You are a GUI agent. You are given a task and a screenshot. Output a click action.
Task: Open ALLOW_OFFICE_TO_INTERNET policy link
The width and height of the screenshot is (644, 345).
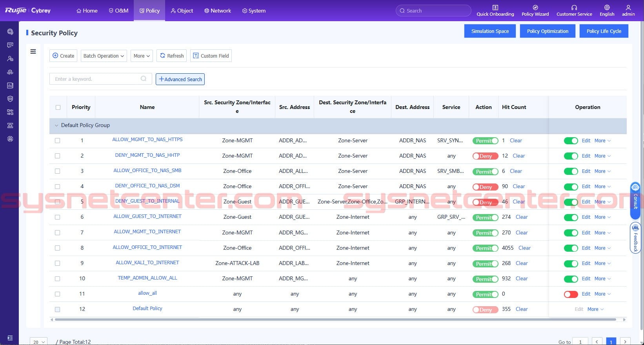(147, 247)
